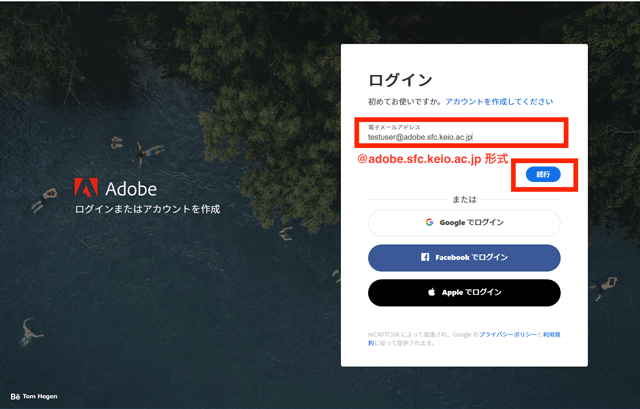
Task: Click the Adobe wordmark text
Action: click(x=130, y=188)
